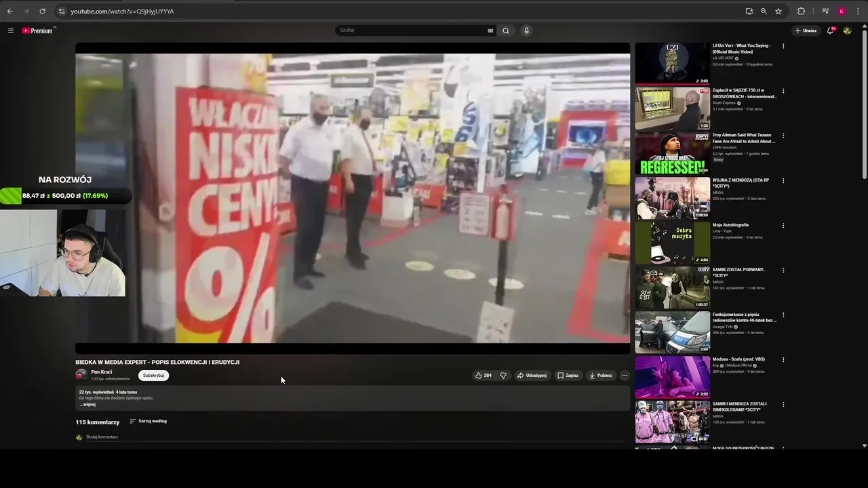Open SAMIR I MENDOZA ZOSTALI GINEKOLOGAMI thumbnail
The height and width of the screenshot is (488, 868).
point(672,422)
